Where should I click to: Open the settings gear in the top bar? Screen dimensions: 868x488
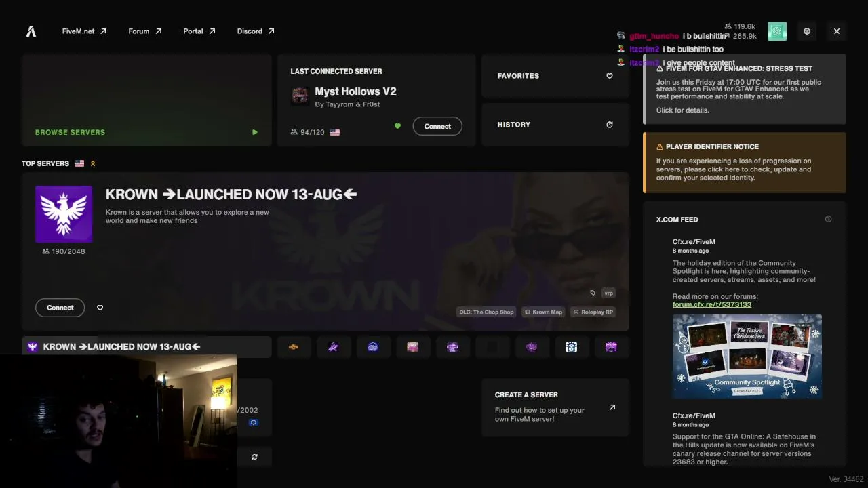(807, 31)
